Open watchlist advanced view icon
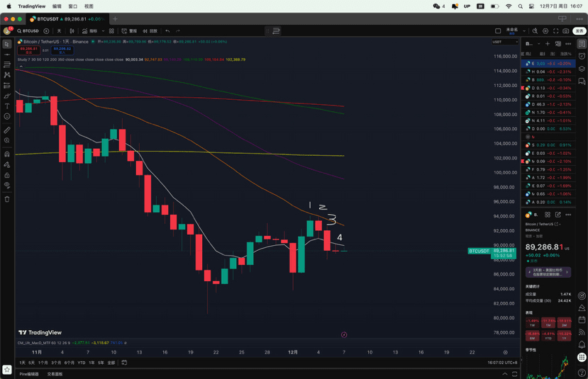This screenshot has width=588, height=379. (x=558, y=44)
